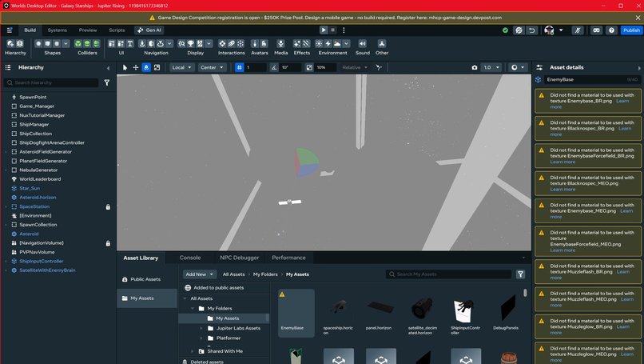644x364 pixels.
Task: Click the lightning Environment icon
Action: tap(328, 43)
